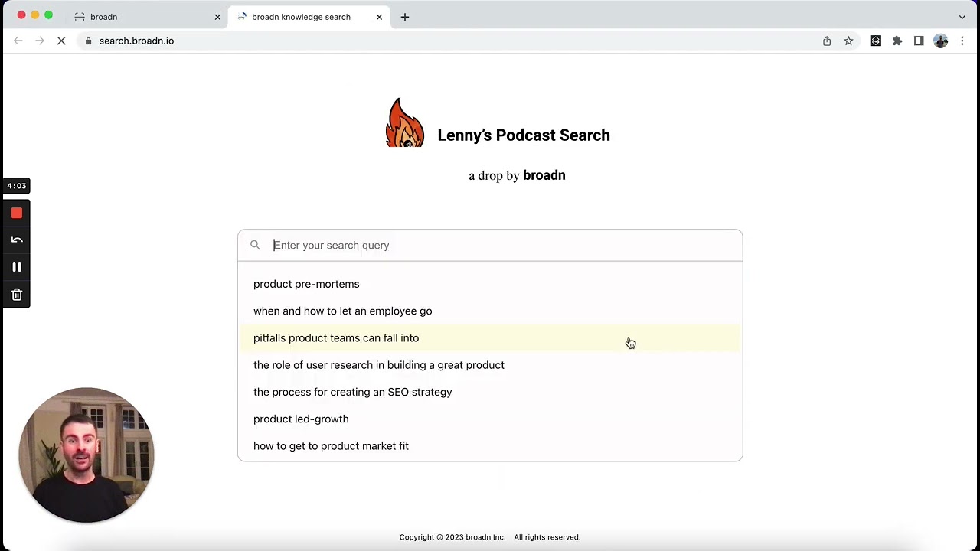Image resolution: width=980 pixels, height=551 pixels.
Task: Pick how to get to product market fit
Action: coord(490,446)
